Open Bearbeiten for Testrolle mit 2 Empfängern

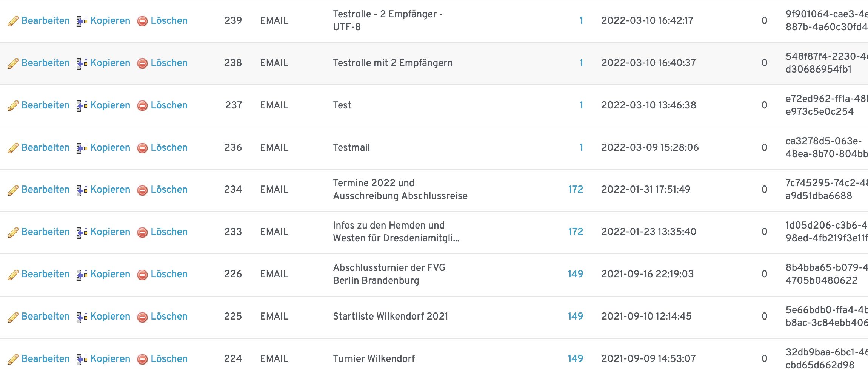45,63
